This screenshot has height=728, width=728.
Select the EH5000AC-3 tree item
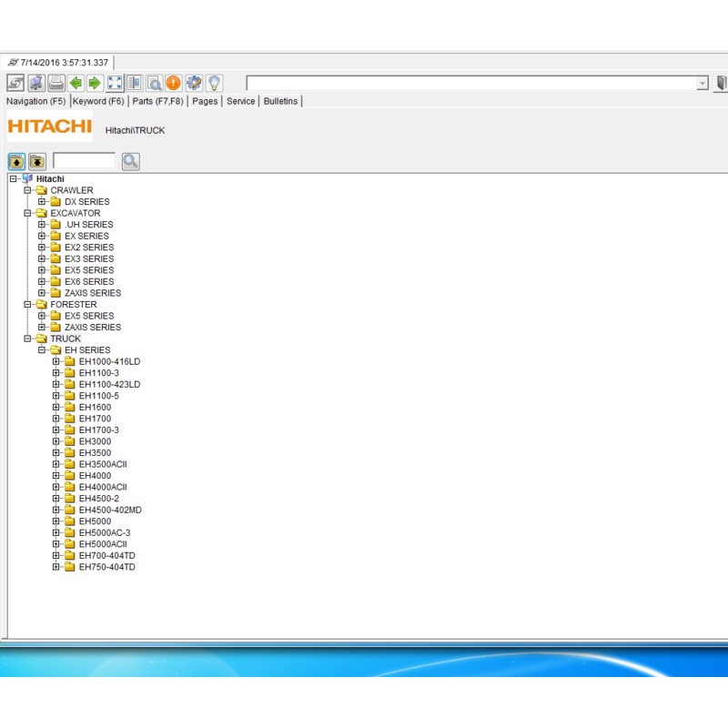(105, 533)
